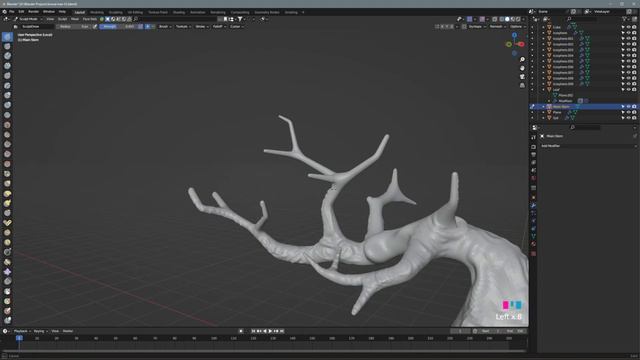This screenshot has width=640, height=360.
Task: Switch to the Shading workspace tab
Action: pyautogui.click(x=179, y=12)
